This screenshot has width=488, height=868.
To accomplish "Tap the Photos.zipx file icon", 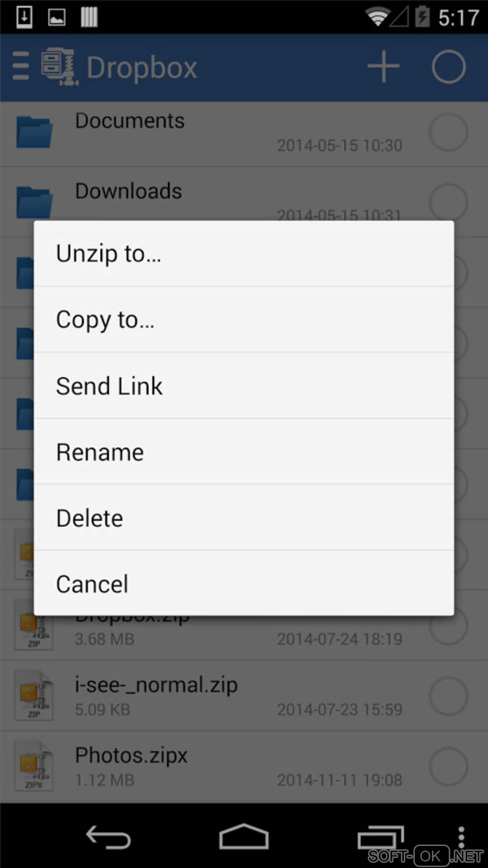I will [x=34, y=766].
